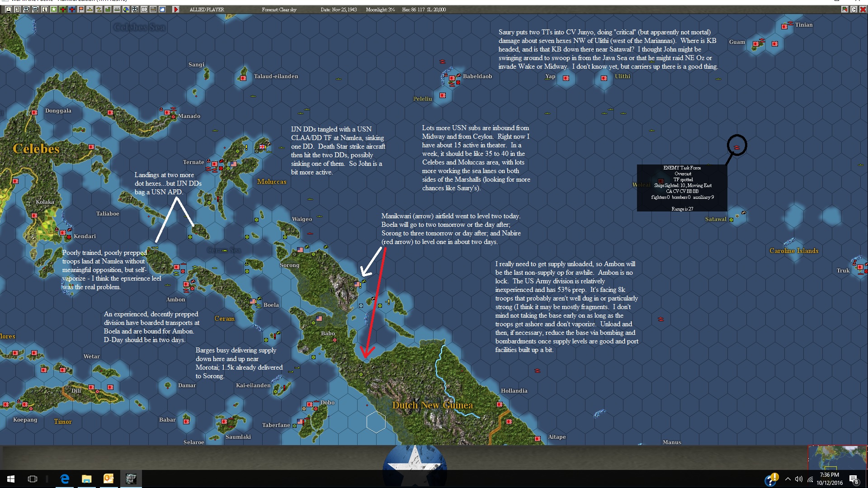Screen dimensions: 868x488
Task: Click the Satawal map label
Action: point(716,219)
